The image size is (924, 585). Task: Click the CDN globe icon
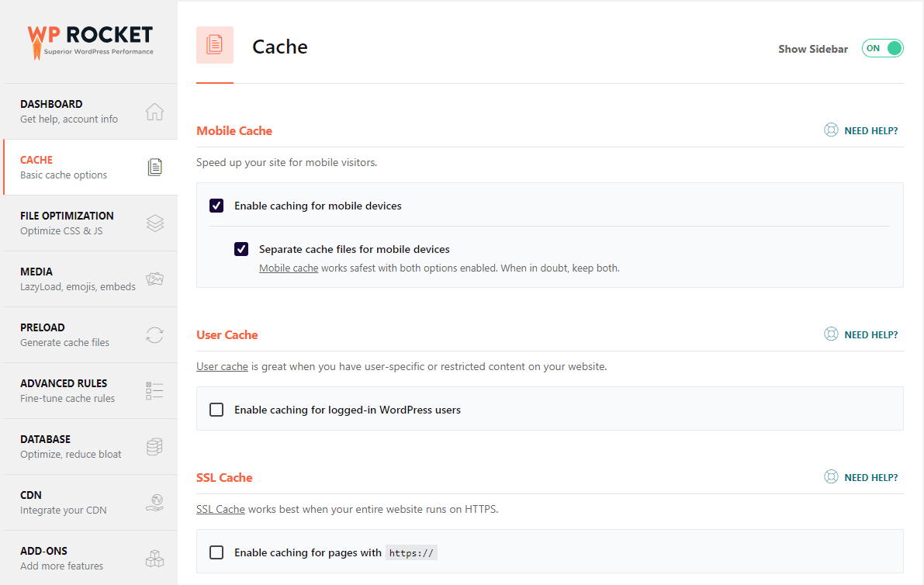tap(154, 503)
